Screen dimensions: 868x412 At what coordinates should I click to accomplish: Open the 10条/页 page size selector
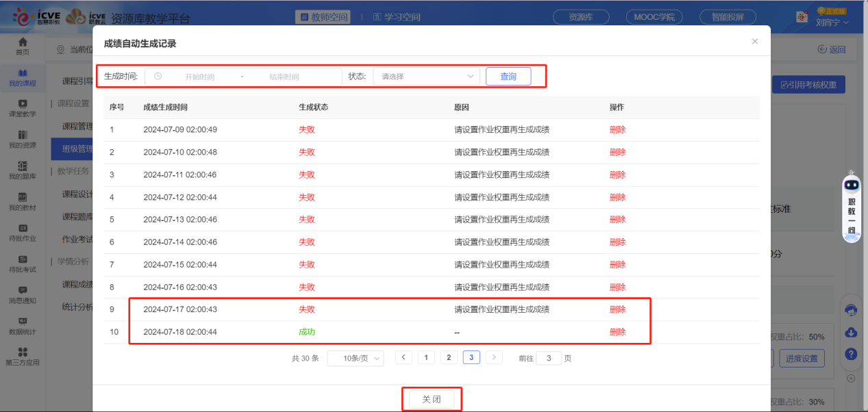coord(355,358)
